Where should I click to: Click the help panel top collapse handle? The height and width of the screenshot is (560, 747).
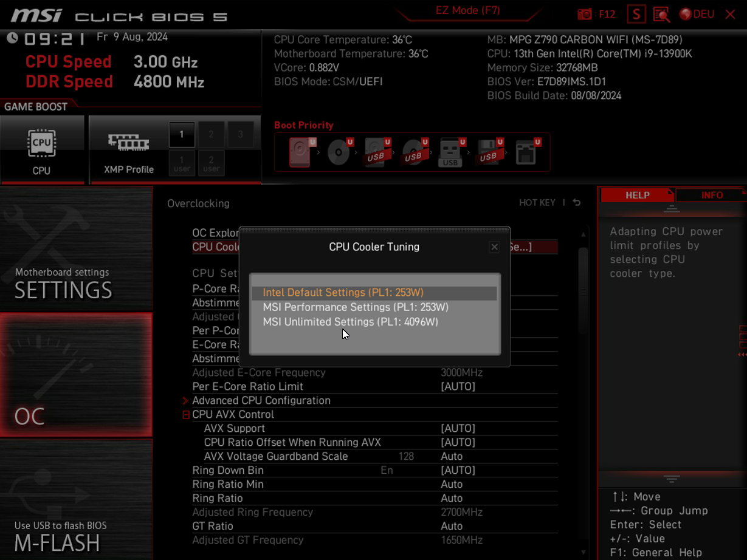tap(672, 208)
